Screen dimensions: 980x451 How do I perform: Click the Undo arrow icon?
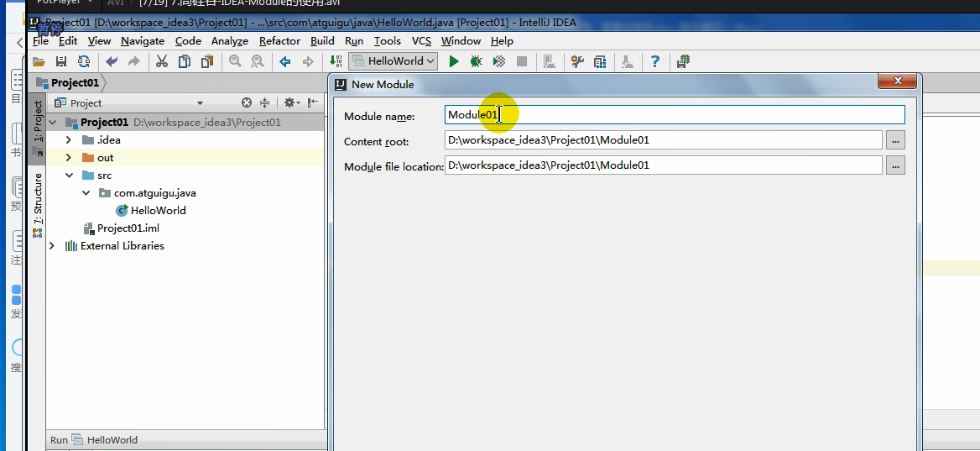pos(112,61)
